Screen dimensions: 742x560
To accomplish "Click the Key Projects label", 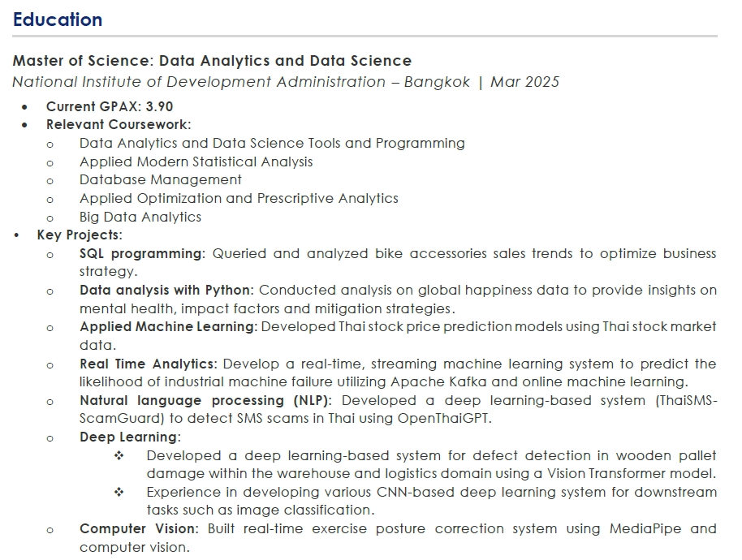I will click(80, 235).
